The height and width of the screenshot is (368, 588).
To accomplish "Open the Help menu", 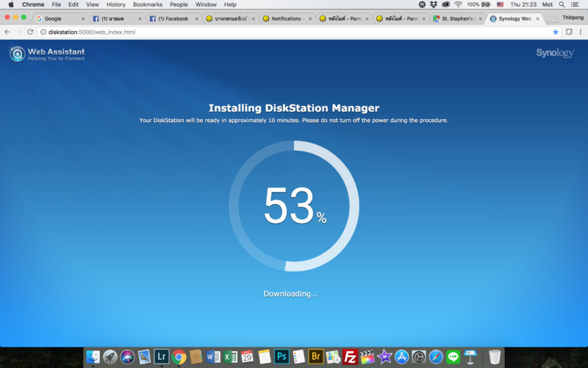I will (230, 4).
